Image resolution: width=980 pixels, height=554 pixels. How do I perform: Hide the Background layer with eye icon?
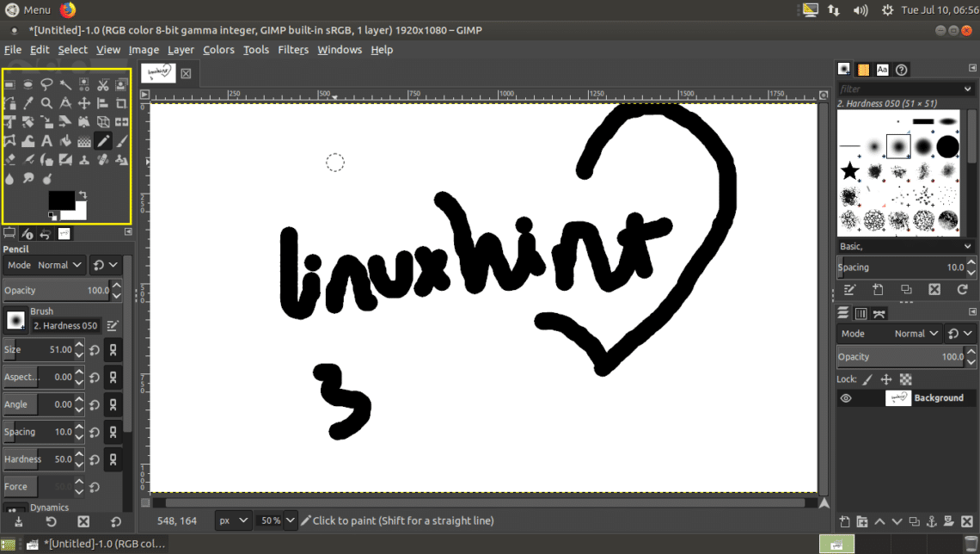click(846, 398)
